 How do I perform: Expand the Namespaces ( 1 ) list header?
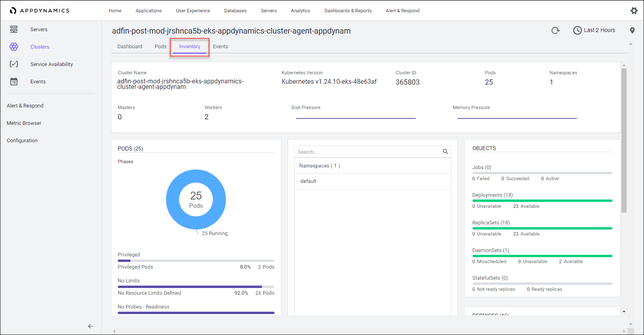(x=320, y=166)
